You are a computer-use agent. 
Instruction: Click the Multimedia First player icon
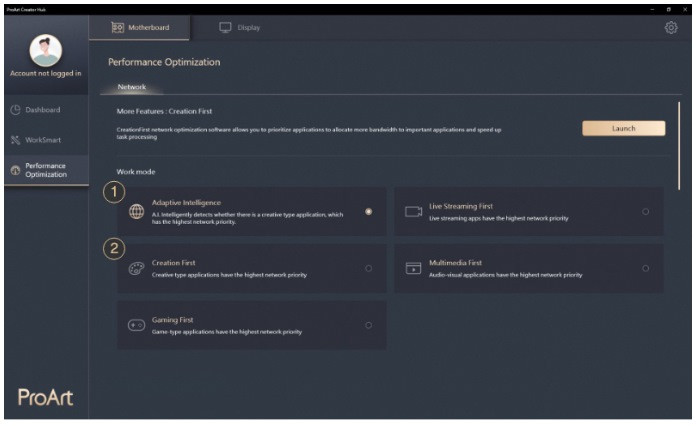(x=413, y=268)
